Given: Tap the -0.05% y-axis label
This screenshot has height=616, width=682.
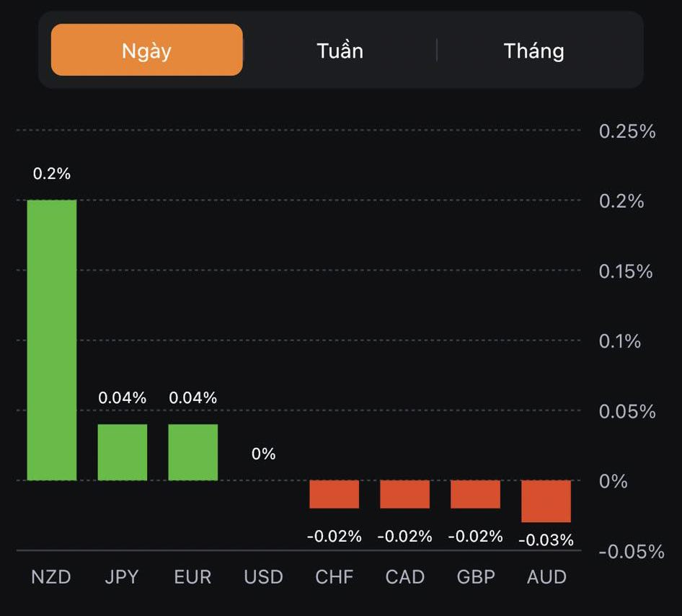Looking at the screenshot, I should (631, 552).
